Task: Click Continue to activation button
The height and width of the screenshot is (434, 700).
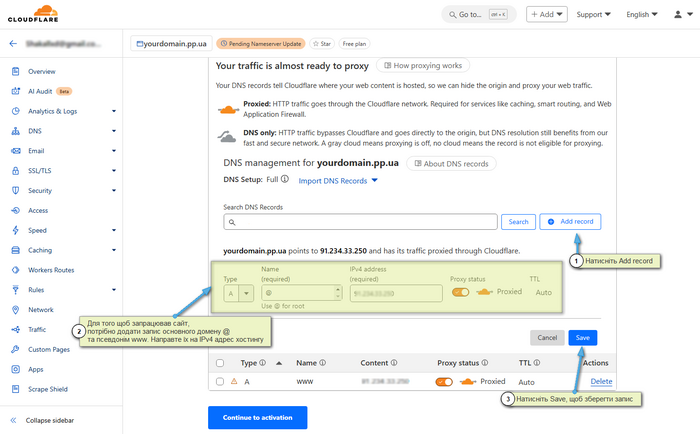Action: tap(258, 417)
